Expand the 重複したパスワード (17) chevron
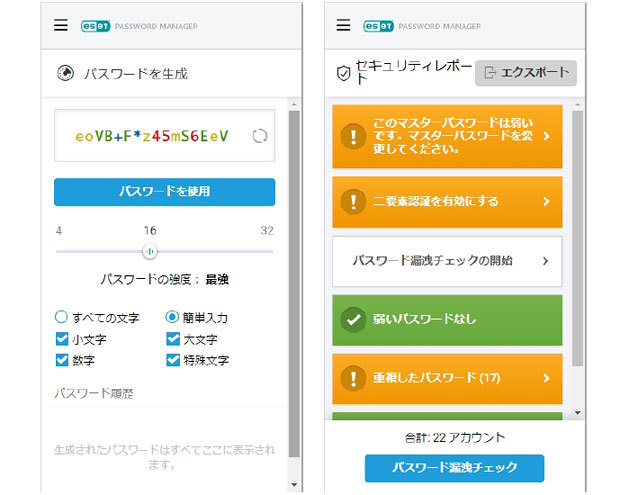The image size is (620, 495). point(546,379)
